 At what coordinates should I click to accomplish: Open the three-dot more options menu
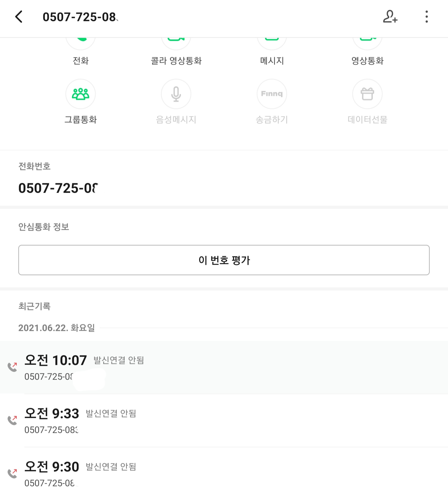point(427,17)
